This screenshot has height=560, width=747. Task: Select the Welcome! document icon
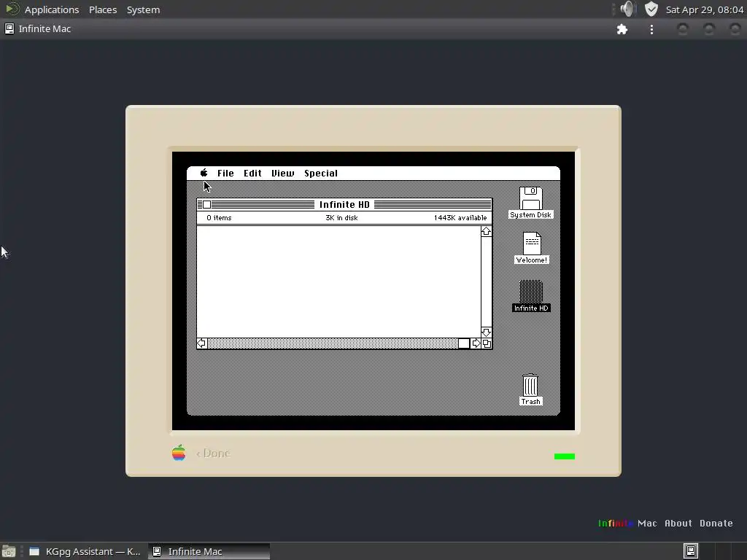pos(532,244)
